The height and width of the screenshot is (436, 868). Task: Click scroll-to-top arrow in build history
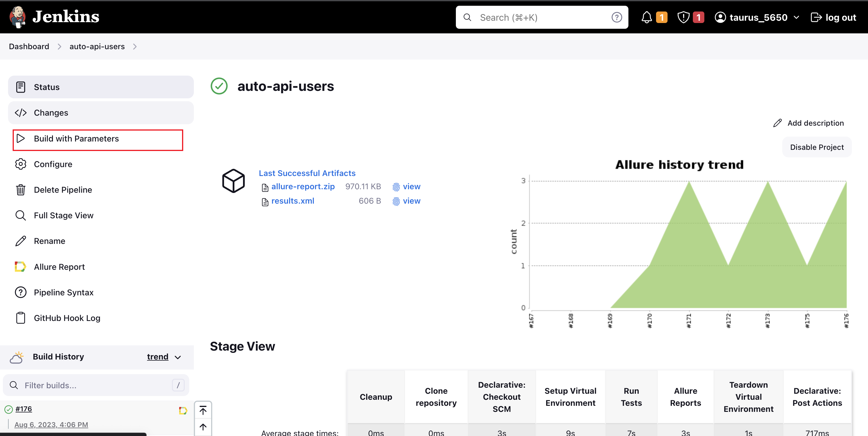203,410
